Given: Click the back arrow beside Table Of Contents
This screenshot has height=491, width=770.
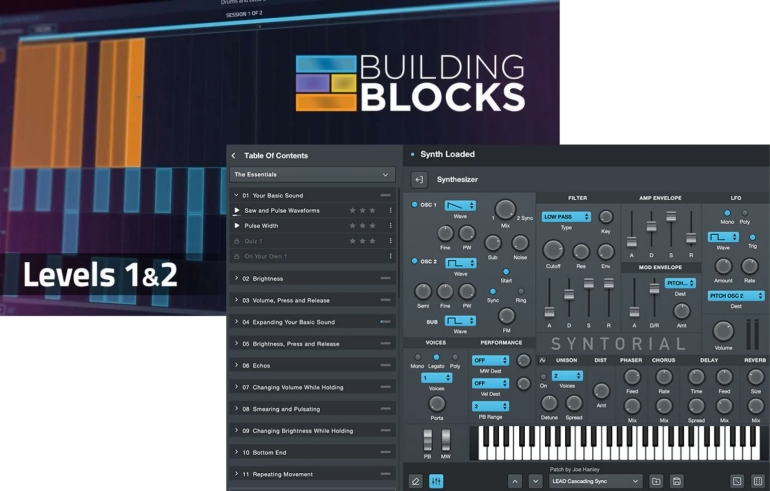Looking at the screenshot, I should coord(233,155).
